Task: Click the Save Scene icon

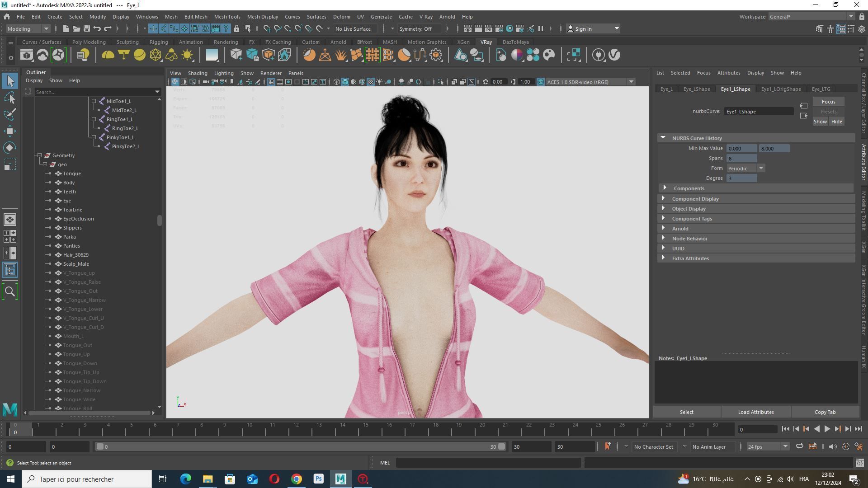Action: [86, 29]
